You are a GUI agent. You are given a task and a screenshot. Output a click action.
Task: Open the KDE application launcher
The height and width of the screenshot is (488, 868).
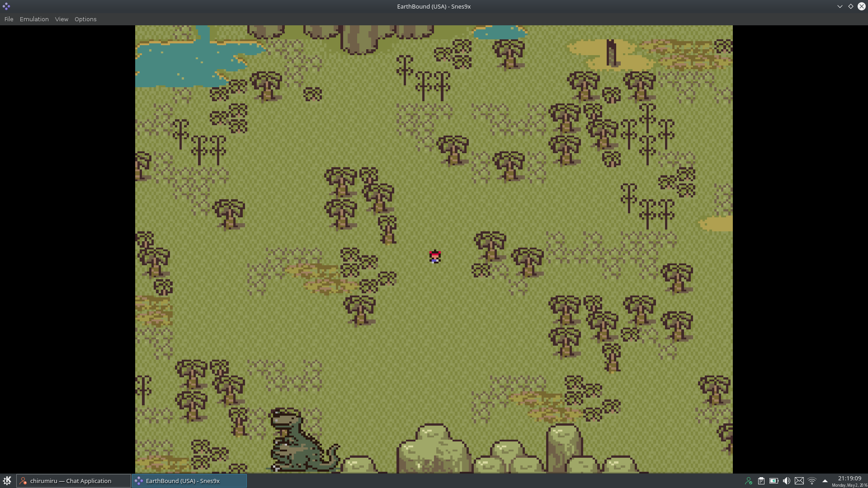7,481
